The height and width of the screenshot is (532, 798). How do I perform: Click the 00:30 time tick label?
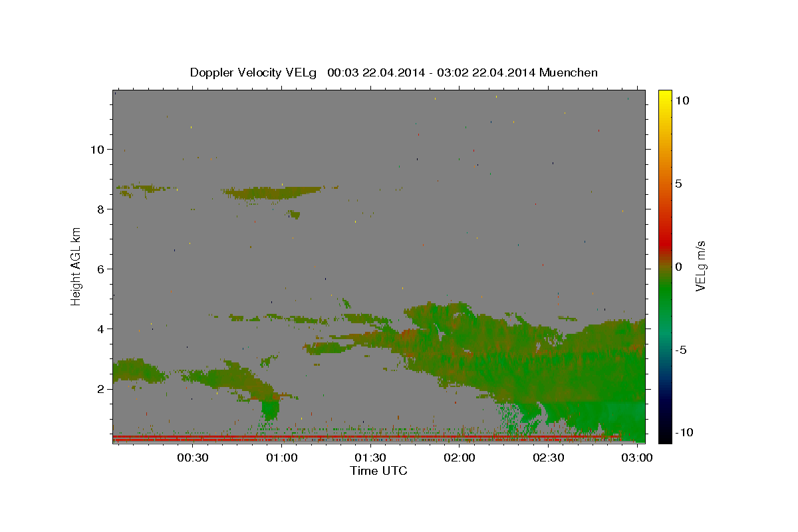pyautogui.click(x=193, y=458)
